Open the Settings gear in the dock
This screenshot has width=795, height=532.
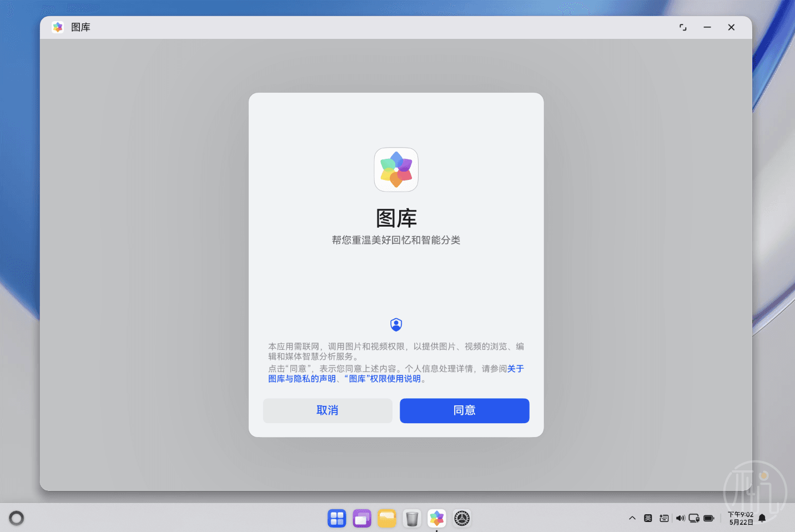[x=462, y=518]
